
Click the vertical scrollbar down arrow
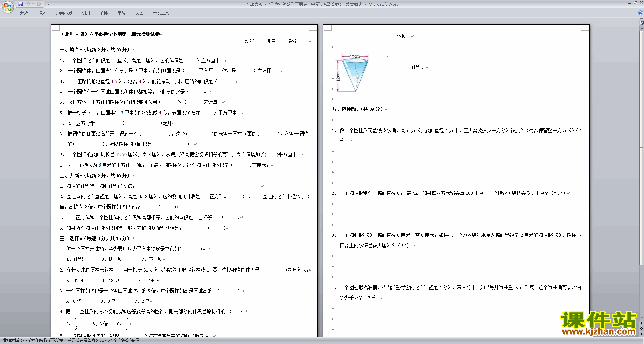pos(641,318)
